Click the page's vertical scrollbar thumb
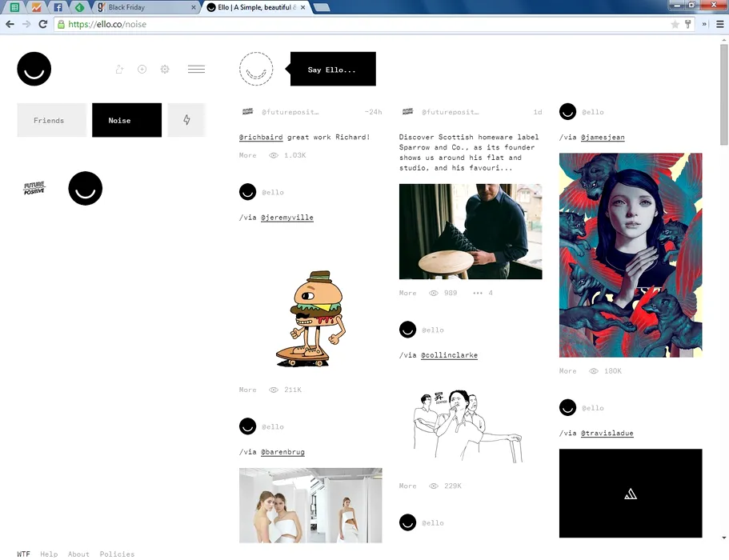The width and height of the screenshot is (729, 560). click(724, 94)
